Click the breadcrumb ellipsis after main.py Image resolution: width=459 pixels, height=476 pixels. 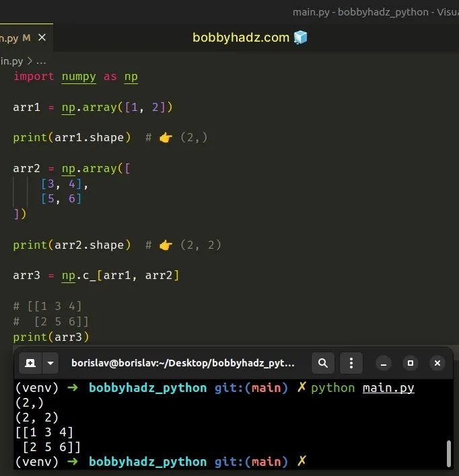click(x=41, y=62)
